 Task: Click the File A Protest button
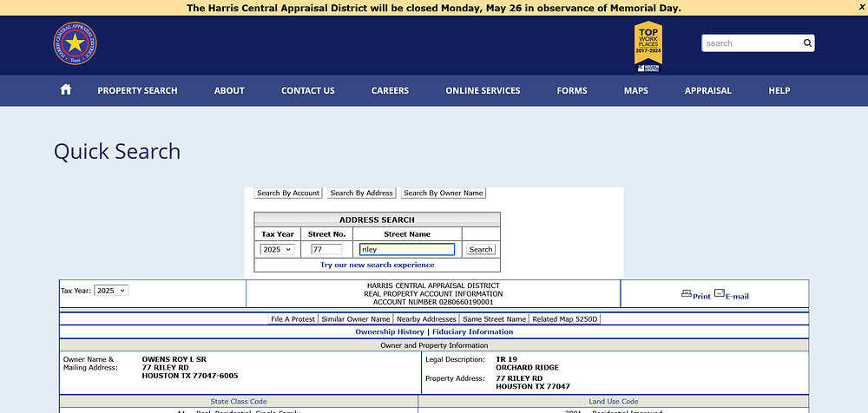[293, 319]
